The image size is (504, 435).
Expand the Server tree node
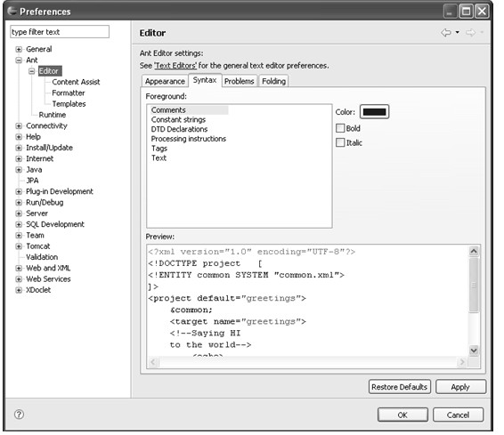[x=19, y=213]
